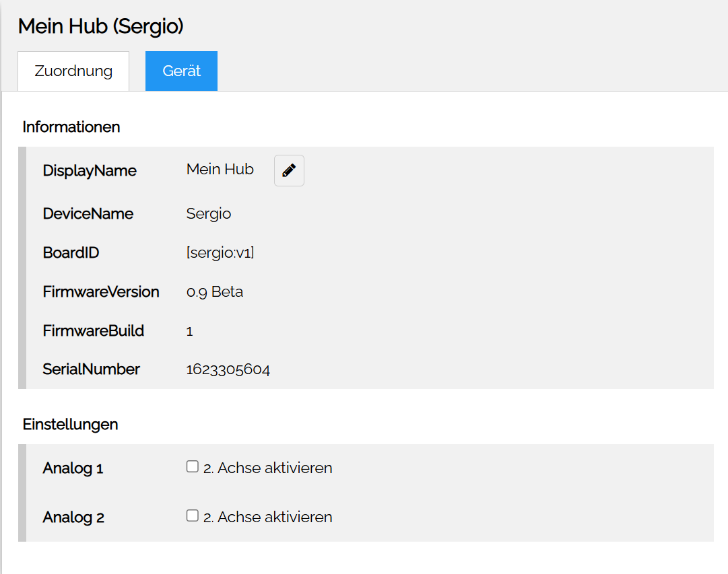This screenshot has height=574, width=728.
Task: Click the BoardID value [sergio:v1]
Action: click(x=220, y=252)
